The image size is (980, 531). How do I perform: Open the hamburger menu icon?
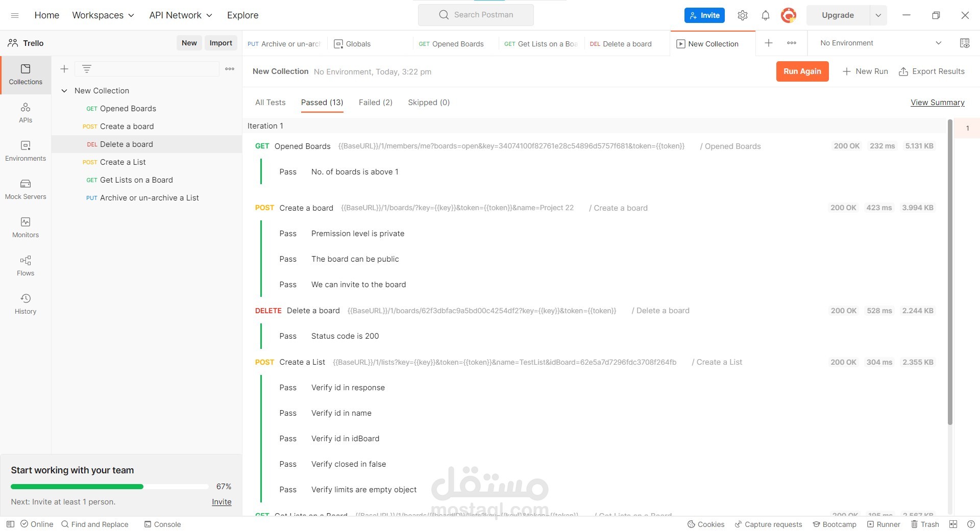15,15
